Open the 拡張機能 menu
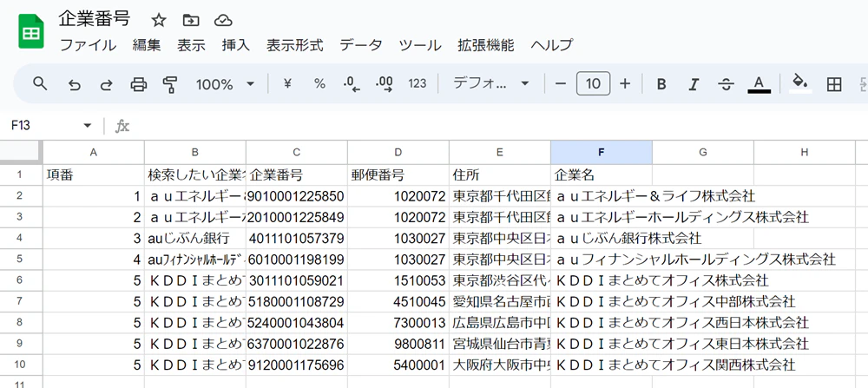 pos(486,45)
